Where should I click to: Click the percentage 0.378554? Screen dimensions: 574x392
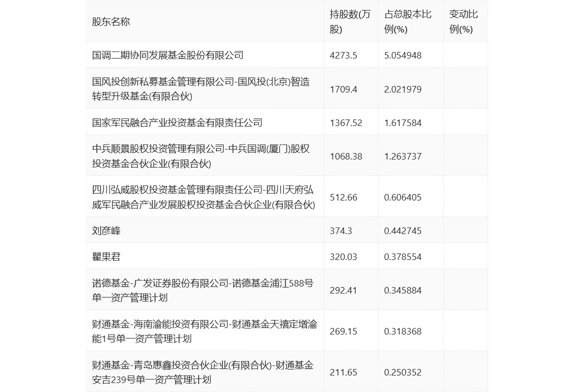pos(403,257)
